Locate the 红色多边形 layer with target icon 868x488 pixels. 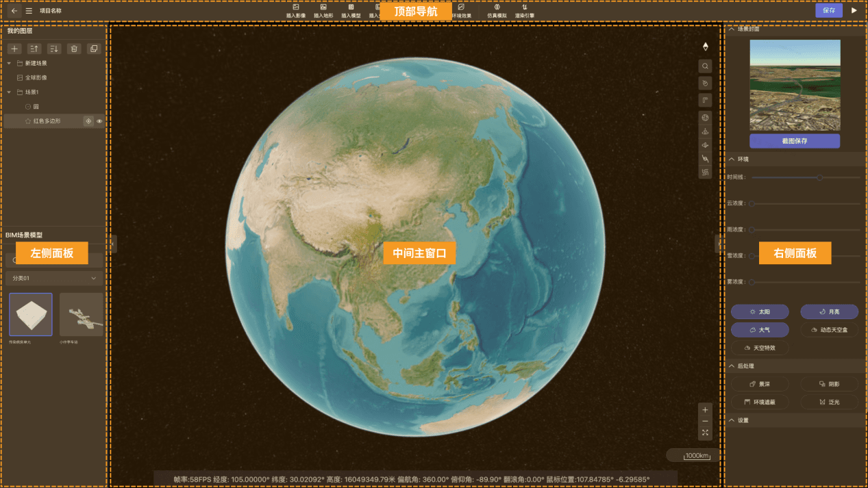[x=88, y=121]
